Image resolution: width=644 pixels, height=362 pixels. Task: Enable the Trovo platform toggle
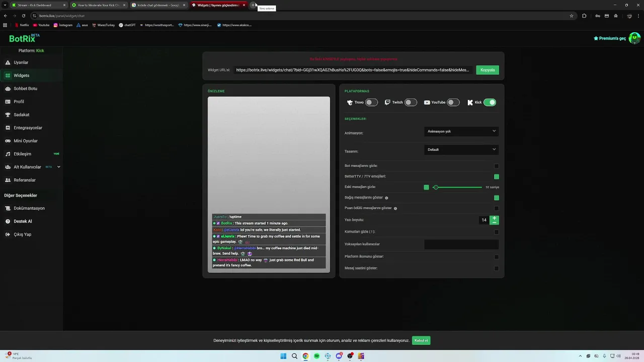371,103
